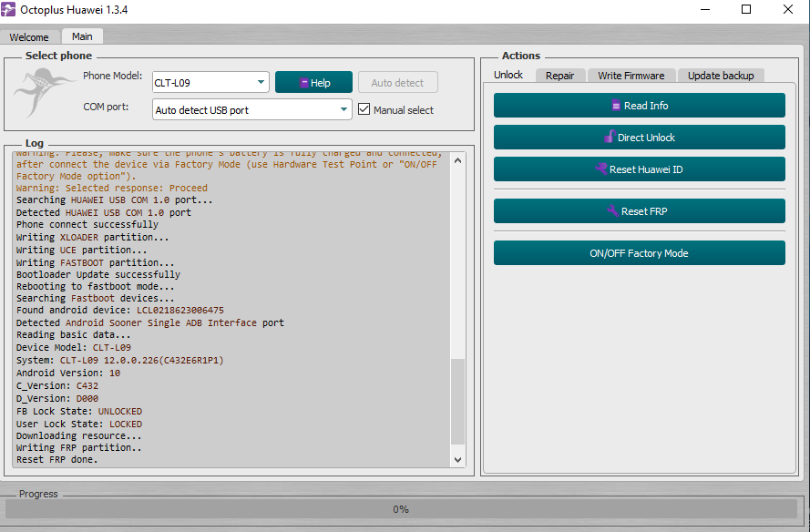Screen dimensions: 810x532
Task: Click the 'Reset FRP done.' log line
Action: 56,459
